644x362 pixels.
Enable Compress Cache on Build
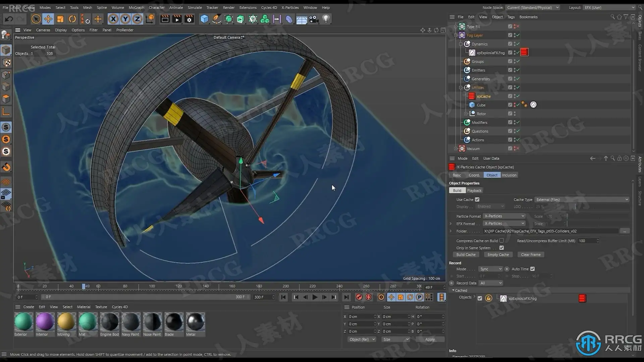click(x=501, y=240)
